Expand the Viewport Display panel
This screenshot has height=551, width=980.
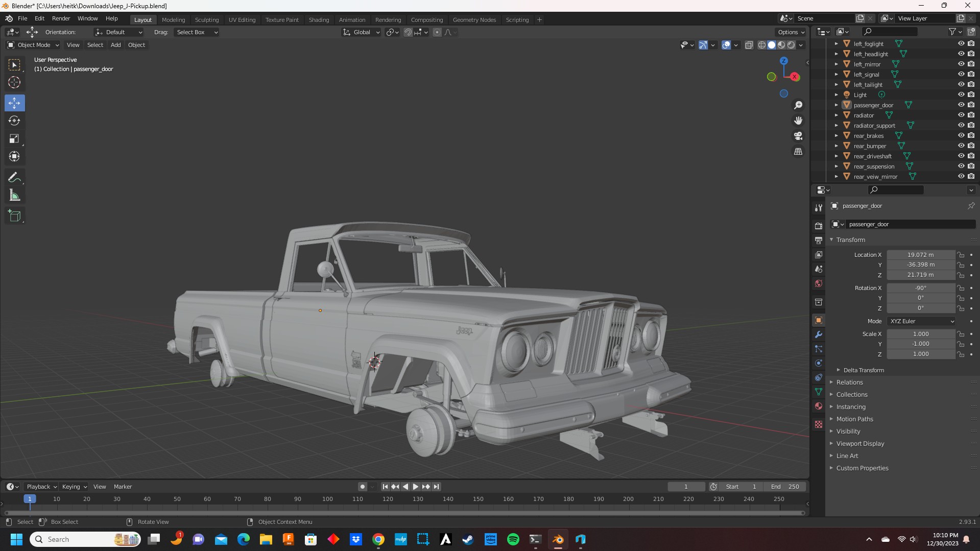(x=860, y=444)
